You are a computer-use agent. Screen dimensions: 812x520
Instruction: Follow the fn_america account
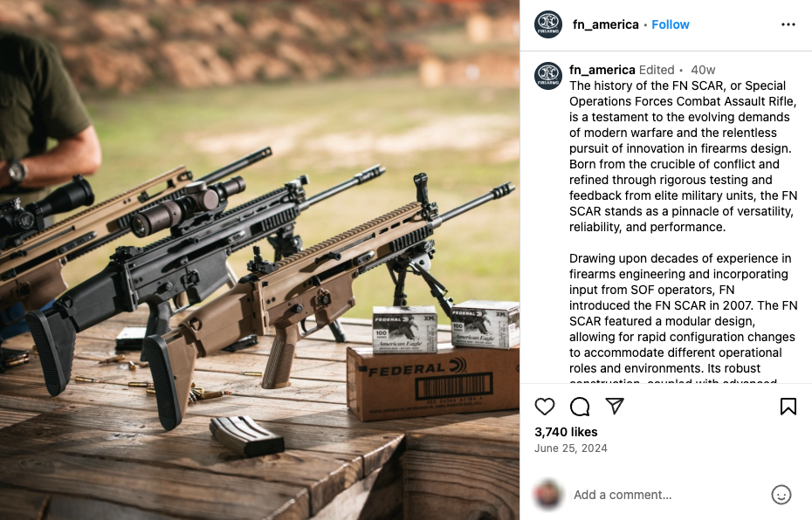click(x=670, y=24)
